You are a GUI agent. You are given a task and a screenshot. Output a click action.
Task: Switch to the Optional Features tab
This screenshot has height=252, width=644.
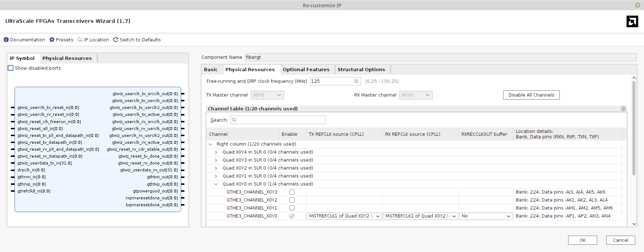click(x=306, y=69)
